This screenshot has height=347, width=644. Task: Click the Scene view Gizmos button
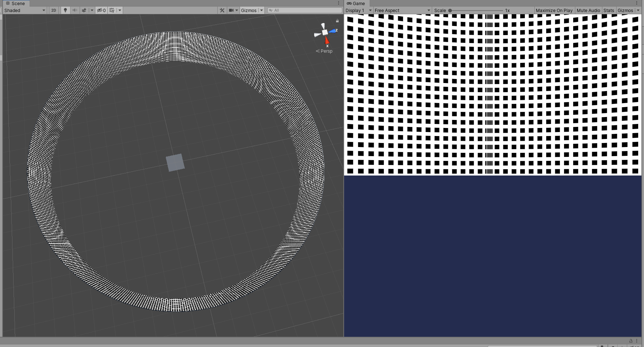[249, 10]
